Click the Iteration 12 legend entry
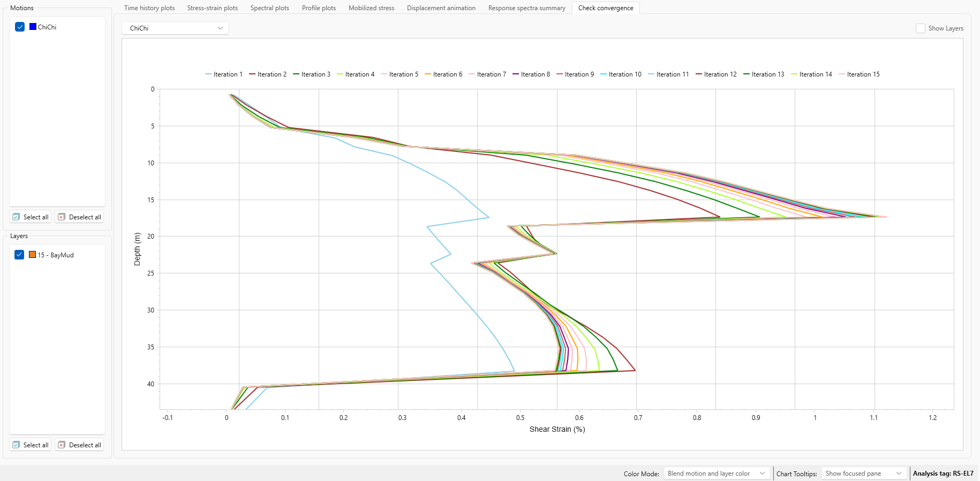The height and width of the screenshot is (481, 980). click(x=717, y=74)
